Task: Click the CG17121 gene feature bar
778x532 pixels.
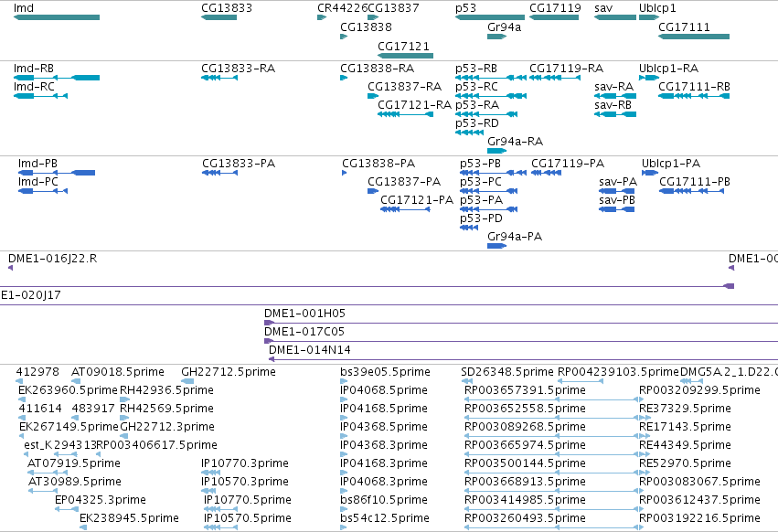Action: 405,56
